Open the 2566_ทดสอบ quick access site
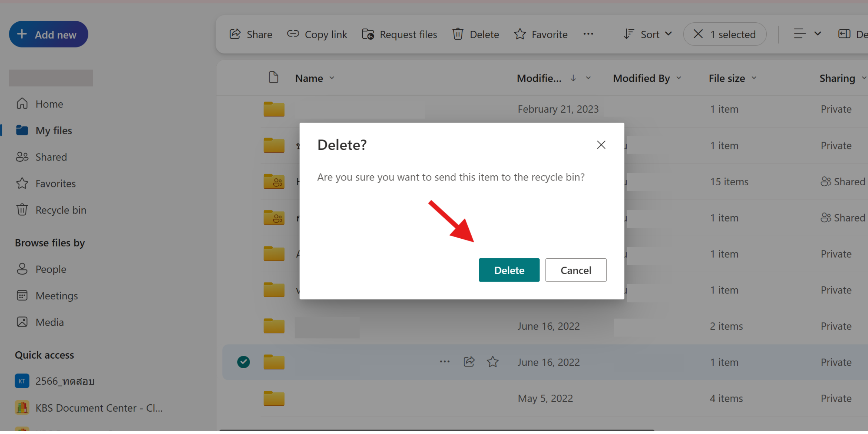868x434 pixels. 65,382
